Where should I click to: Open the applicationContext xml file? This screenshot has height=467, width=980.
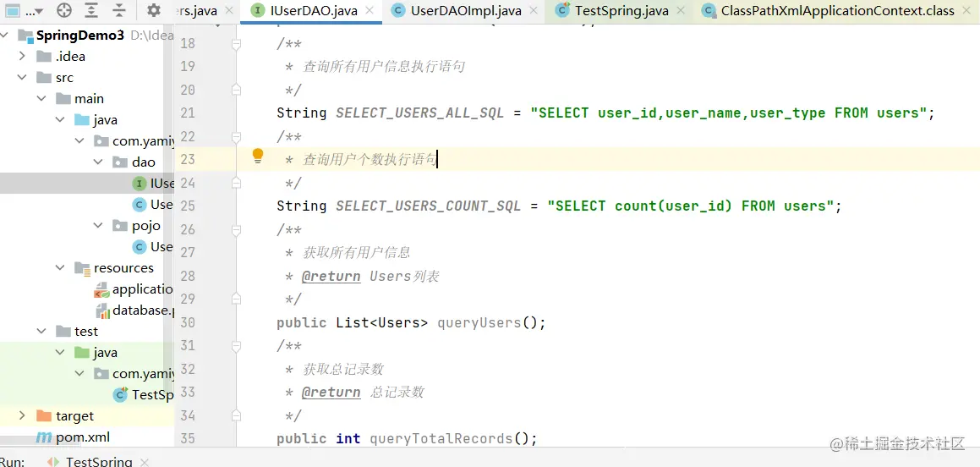point(134,289)
